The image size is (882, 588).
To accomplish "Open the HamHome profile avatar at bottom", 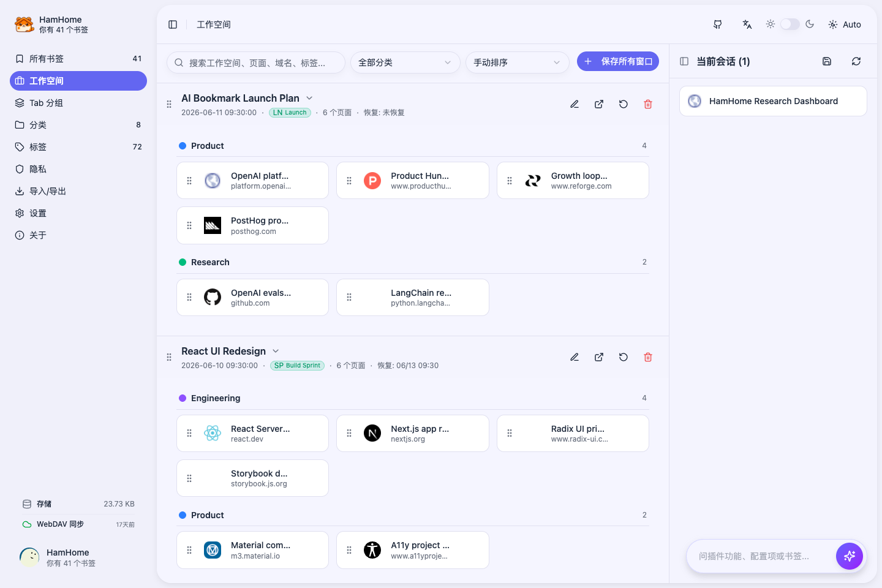I will click(x=29, y=557).
